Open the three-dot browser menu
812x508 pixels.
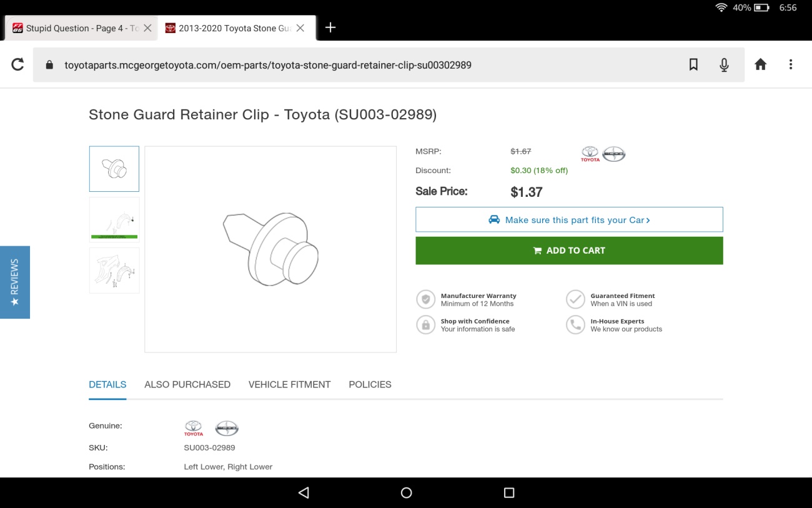(x=790, y=64)
